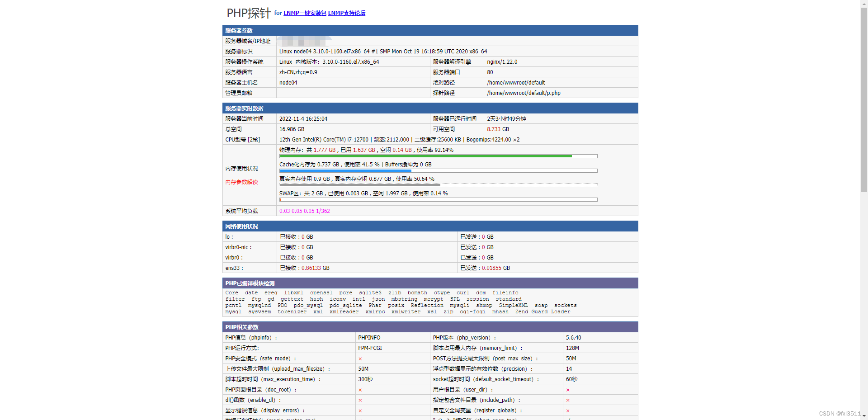Click the scrollbar down arrow
The width and height of the screenshot is (868, 420).
click(x=864, y=416)
